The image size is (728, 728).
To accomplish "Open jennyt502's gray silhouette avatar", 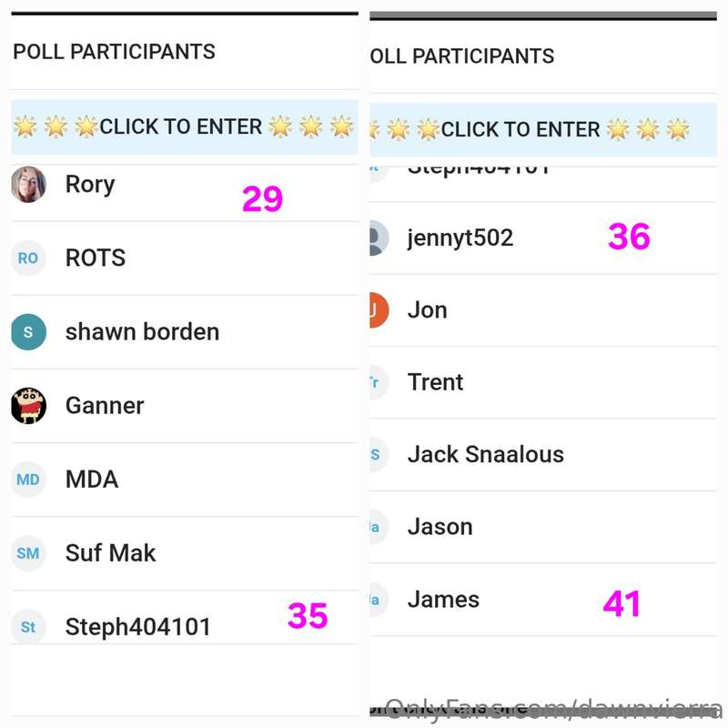I will [379, 238].
